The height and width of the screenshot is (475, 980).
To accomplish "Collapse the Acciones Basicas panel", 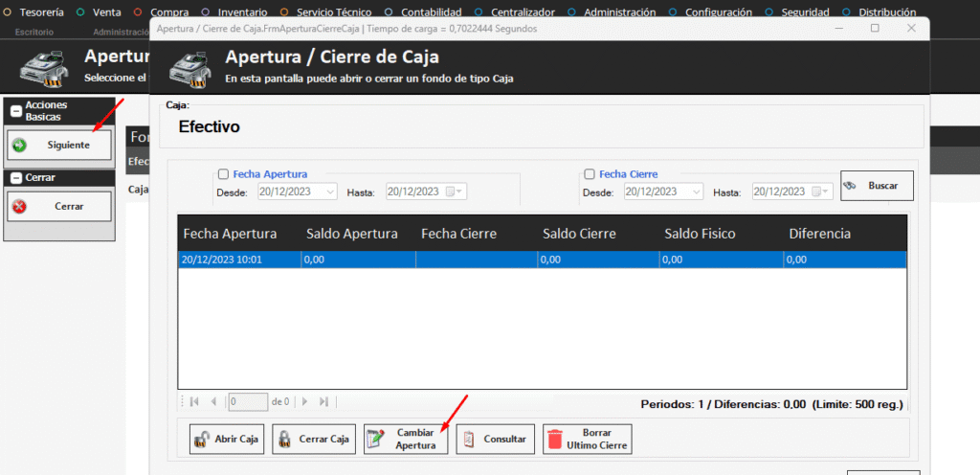I will click(x=16, y=111).
